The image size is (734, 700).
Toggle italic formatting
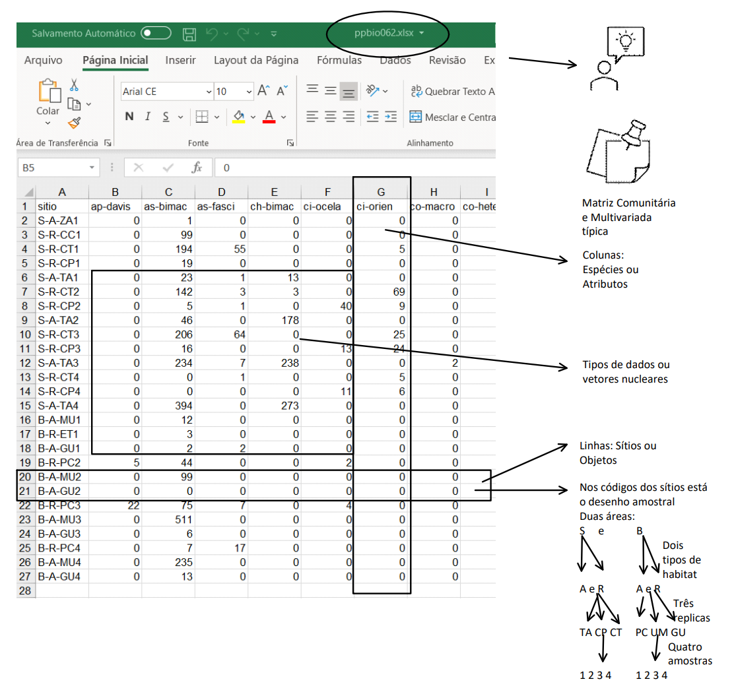point(148,117)
